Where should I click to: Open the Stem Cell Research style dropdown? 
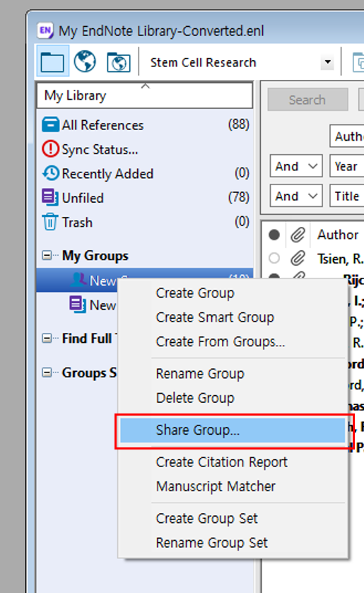pos(328,62)
